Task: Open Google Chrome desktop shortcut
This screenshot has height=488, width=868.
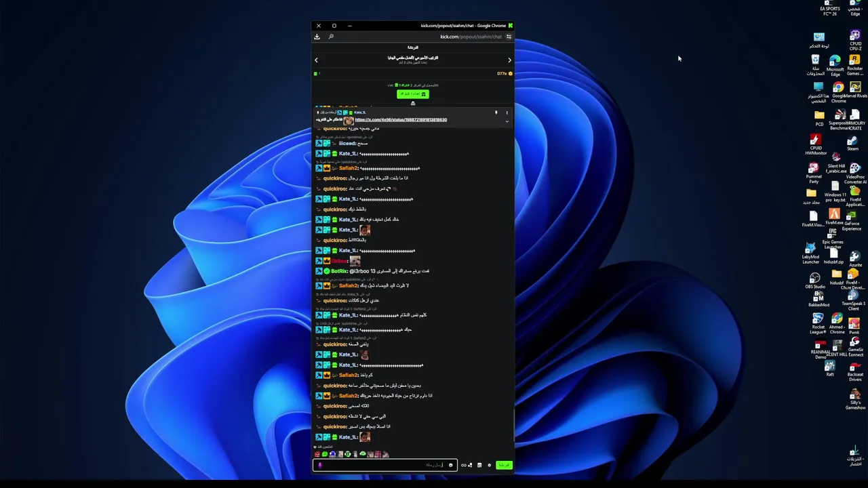Action: coord(839,93)
